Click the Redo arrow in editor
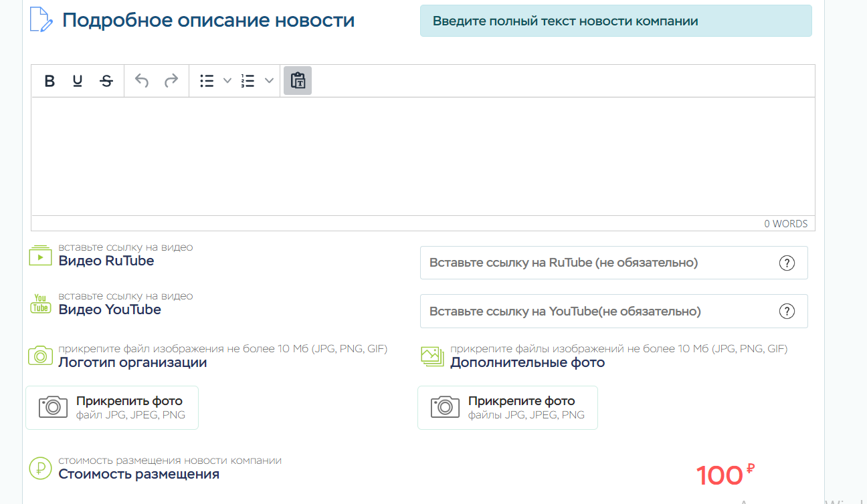 click(171, 81)
